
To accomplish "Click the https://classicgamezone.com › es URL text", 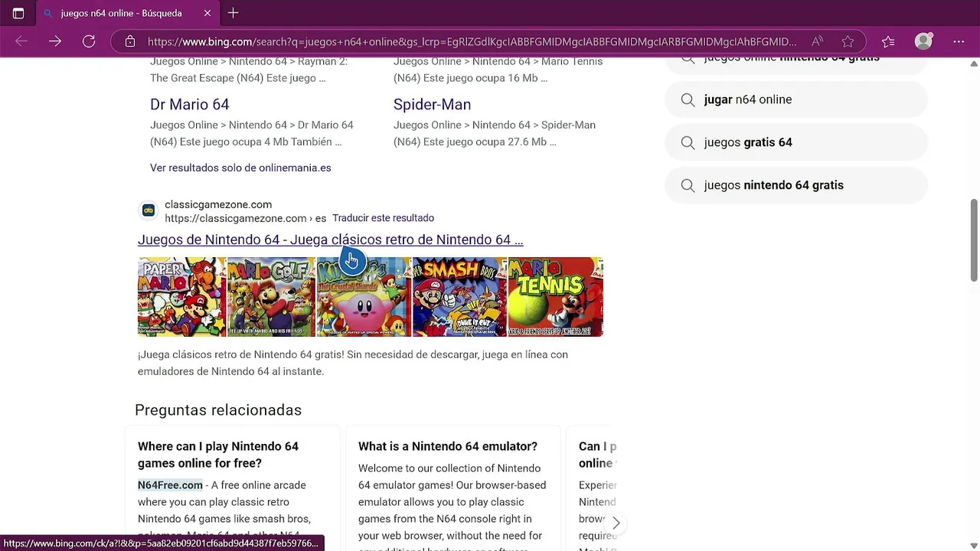I will pyautogui.click(x=246, y=218).
